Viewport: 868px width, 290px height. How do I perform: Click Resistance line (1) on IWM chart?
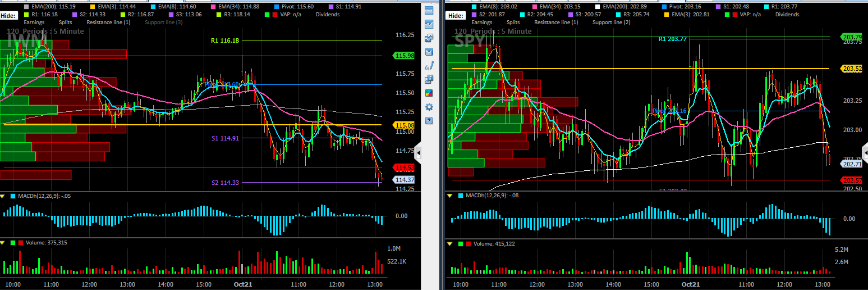108,22
